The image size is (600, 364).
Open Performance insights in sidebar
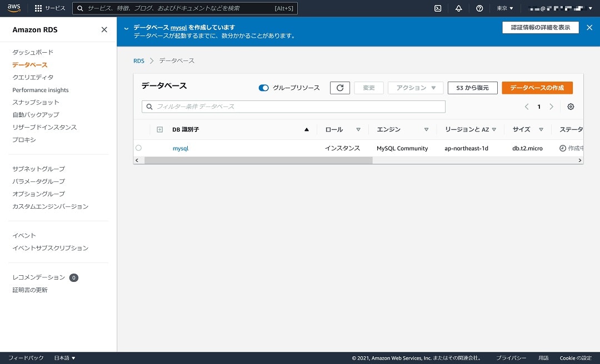pos(41,90)
